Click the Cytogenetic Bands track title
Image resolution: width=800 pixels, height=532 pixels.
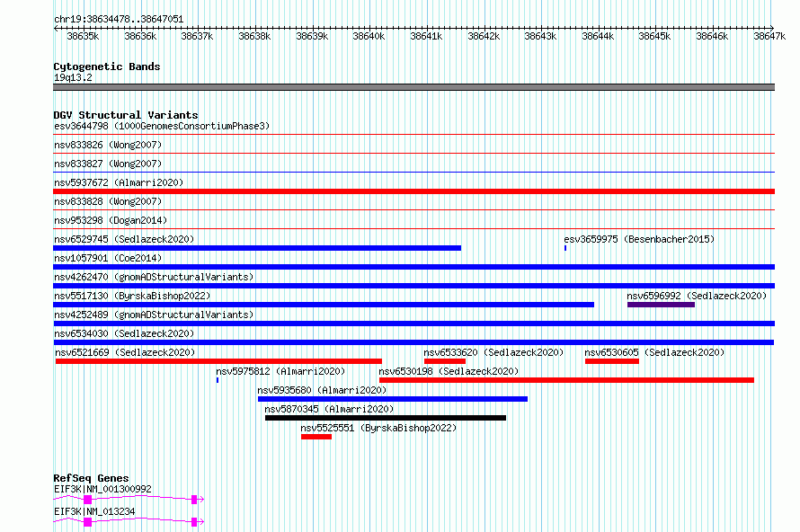click(107, 66)
